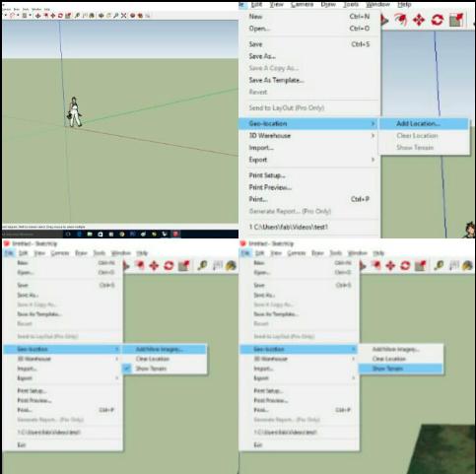
Task: Click Print Setup in top-right screenshot File menu
Action: coord(308,175)
